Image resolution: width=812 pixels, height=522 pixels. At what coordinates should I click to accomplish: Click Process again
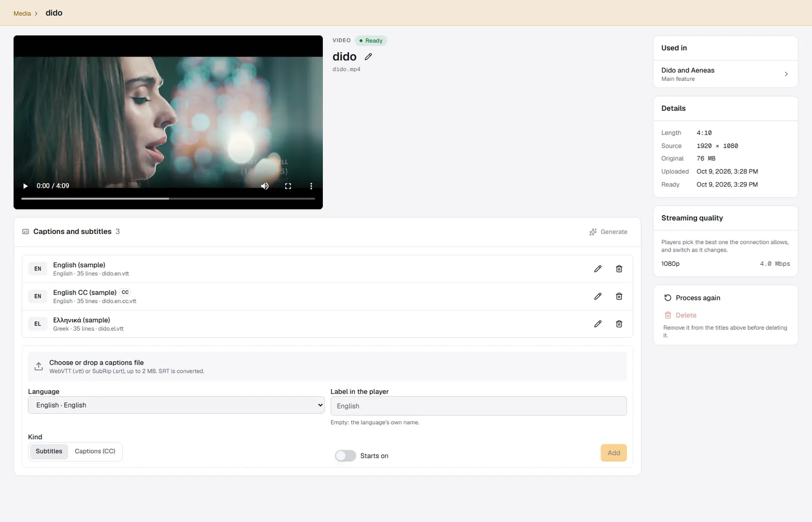click(692, 298)
